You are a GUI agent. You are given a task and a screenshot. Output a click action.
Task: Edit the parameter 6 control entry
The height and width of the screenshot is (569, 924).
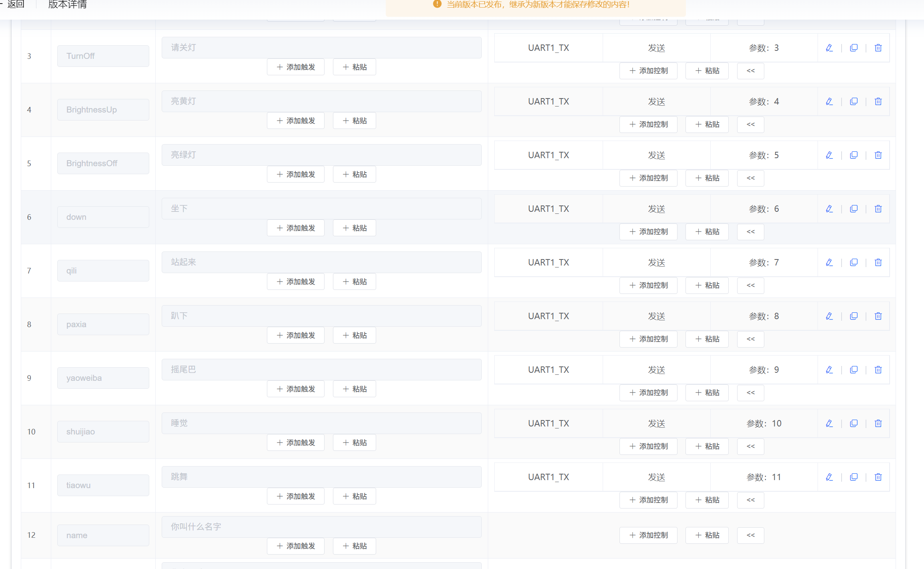click(829, 209)
